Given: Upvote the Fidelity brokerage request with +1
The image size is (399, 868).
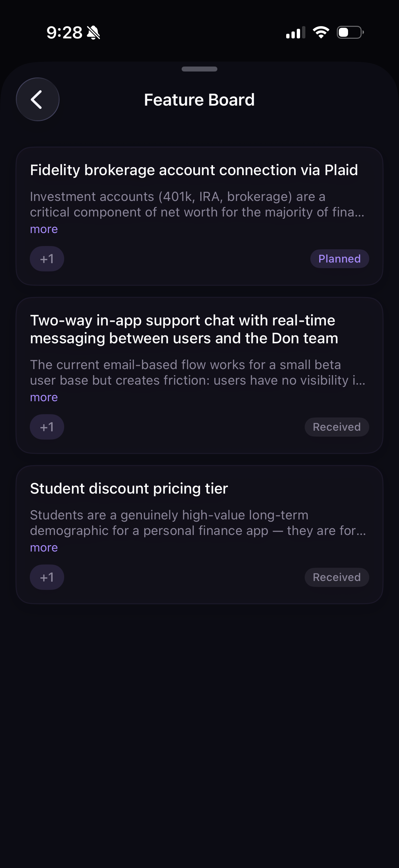Looking at the screenshot, I should [47, 259].
